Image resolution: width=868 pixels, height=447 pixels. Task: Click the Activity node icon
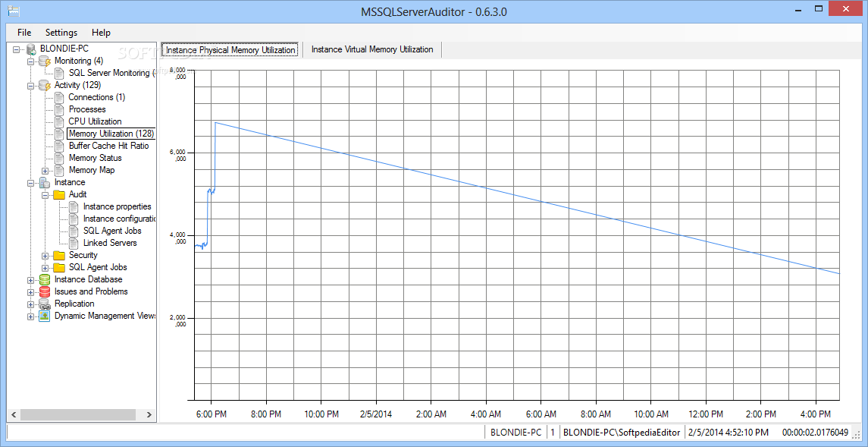(45, 85)
